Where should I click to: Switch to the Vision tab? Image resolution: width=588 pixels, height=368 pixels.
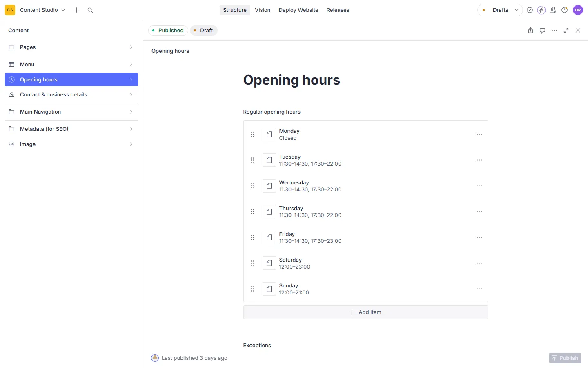tap(263, 10)
